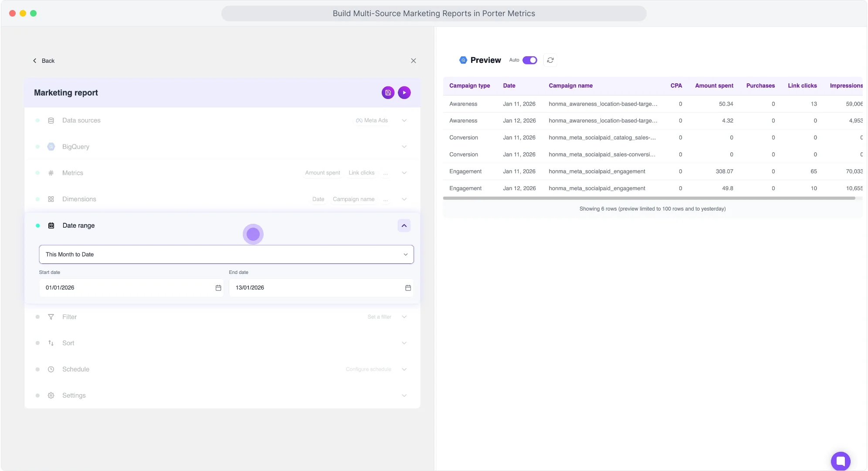Select the Metrics hash icon

[51, 173]
